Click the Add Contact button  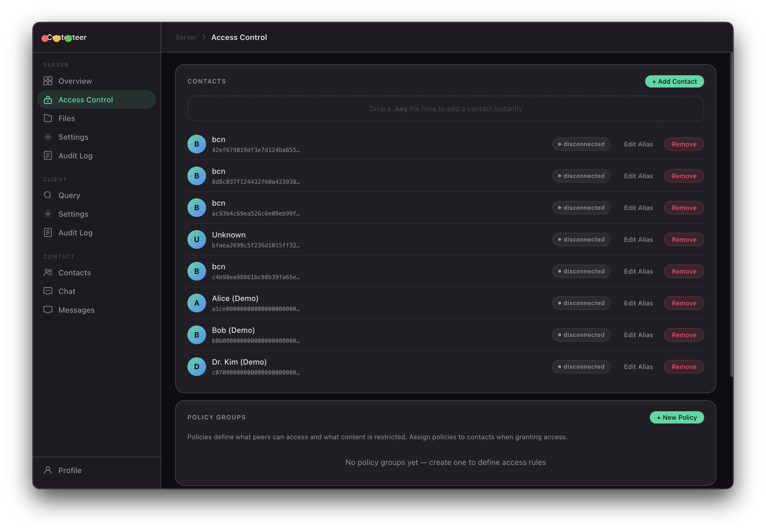674,81
